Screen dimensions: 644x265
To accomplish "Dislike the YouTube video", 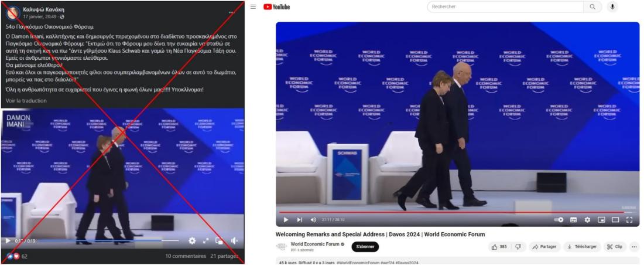I will (x=518, y=247).
